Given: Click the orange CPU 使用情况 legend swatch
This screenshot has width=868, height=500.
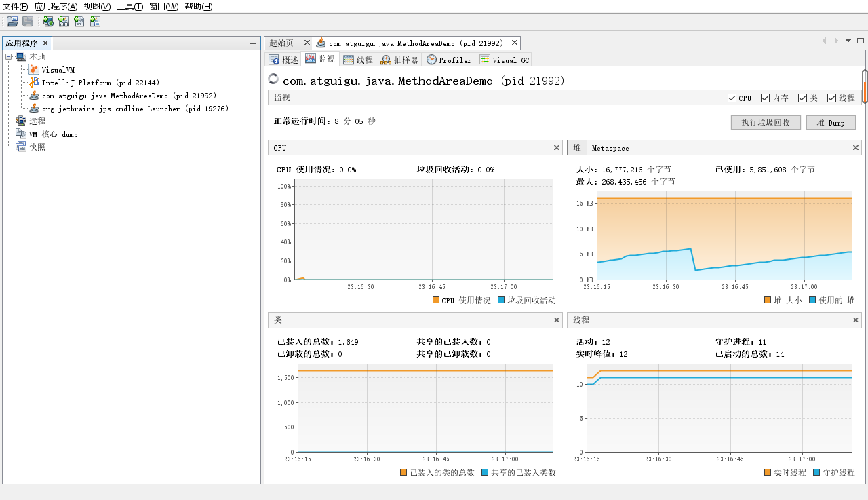Looking at the screenshot, I should tap(436, 300).
